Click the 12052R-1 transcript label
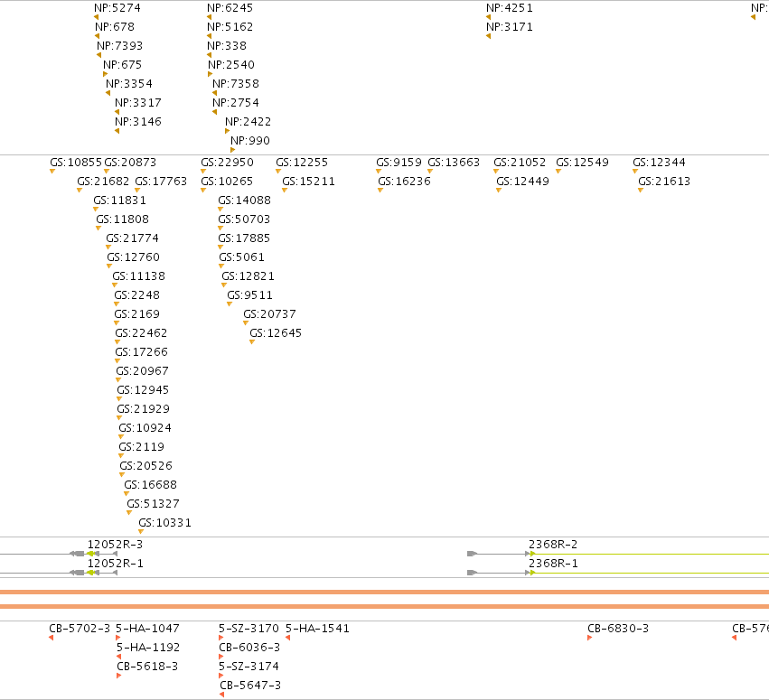 point(116,564)
